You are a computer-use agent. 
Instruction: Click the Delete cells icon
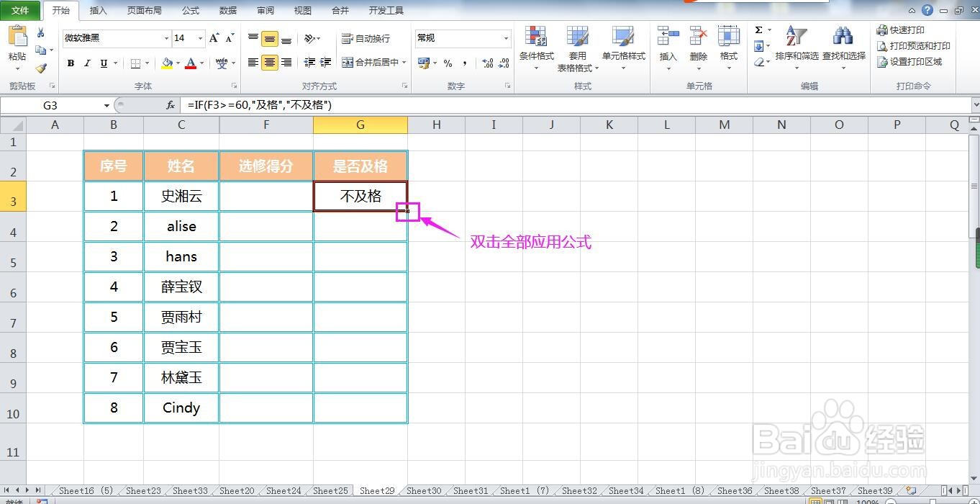click(x=698, y=37)
